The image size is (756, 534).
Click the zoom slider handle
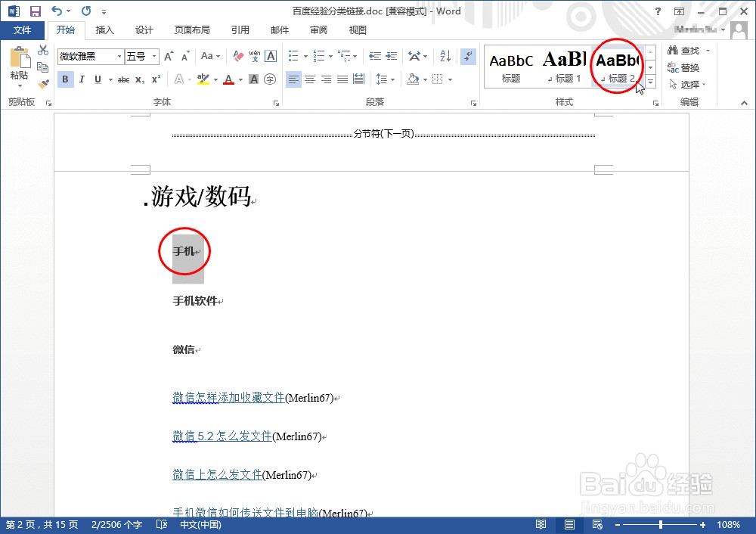pos(661,525)
